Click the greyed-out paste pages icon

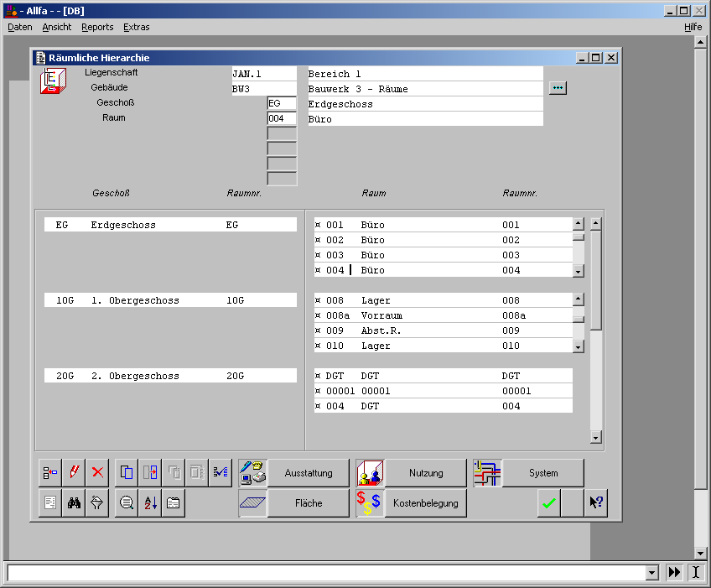click(174, 473)
